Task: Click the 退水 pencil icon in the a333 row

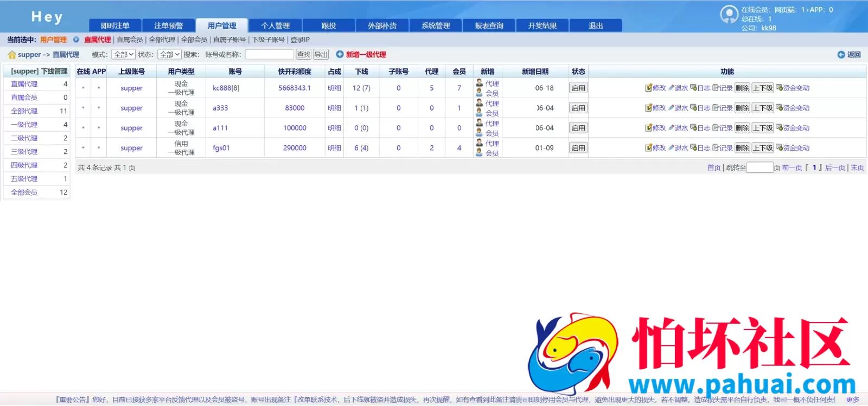Action: [671, 108]
